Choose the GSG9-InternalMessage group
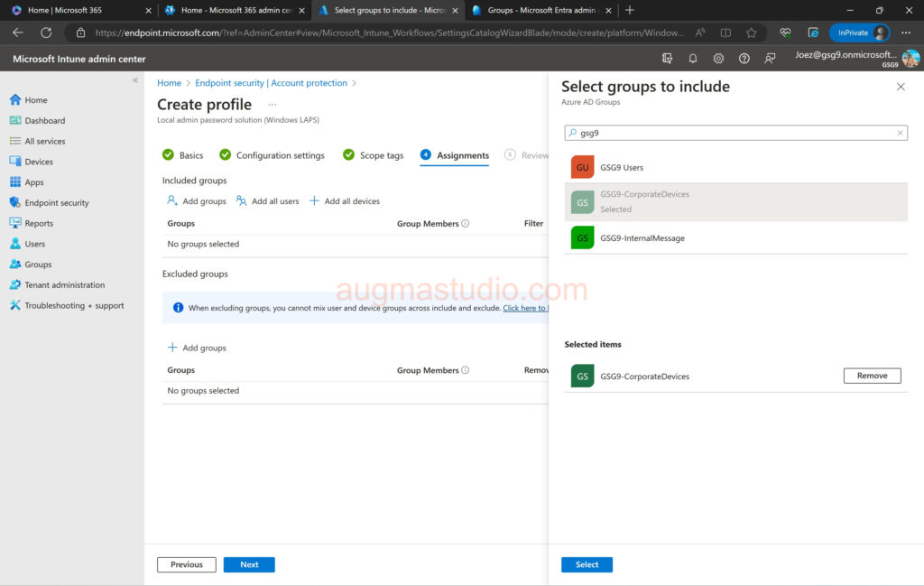 (x=642, y=238)
